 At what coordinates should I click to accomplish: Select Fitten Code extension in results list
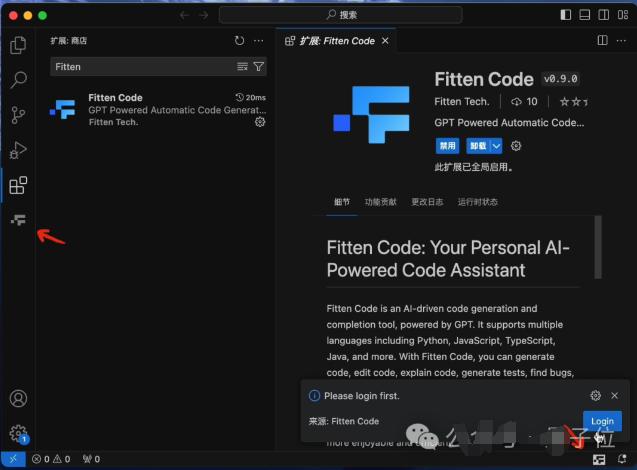point(158,110)
